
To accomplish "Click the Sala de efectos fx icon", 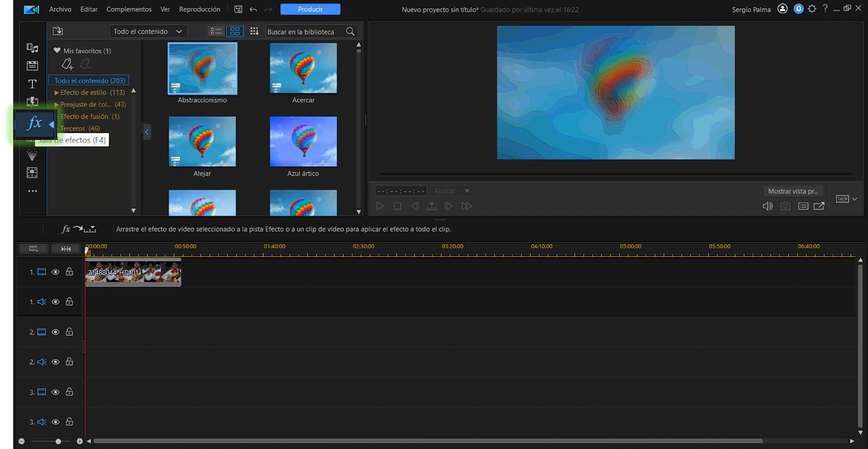I will (x=34, y=123).
